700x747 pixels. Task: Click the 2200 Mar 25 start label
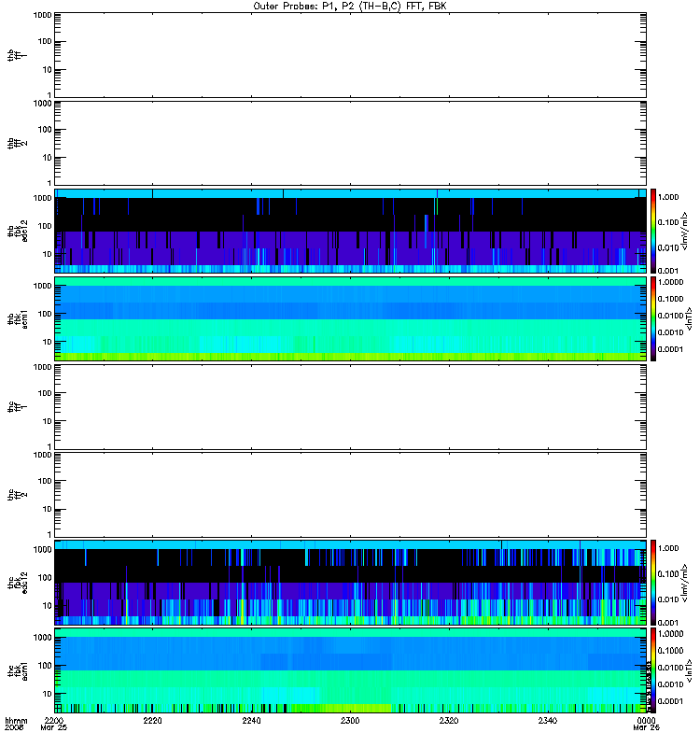coord(54,724)
